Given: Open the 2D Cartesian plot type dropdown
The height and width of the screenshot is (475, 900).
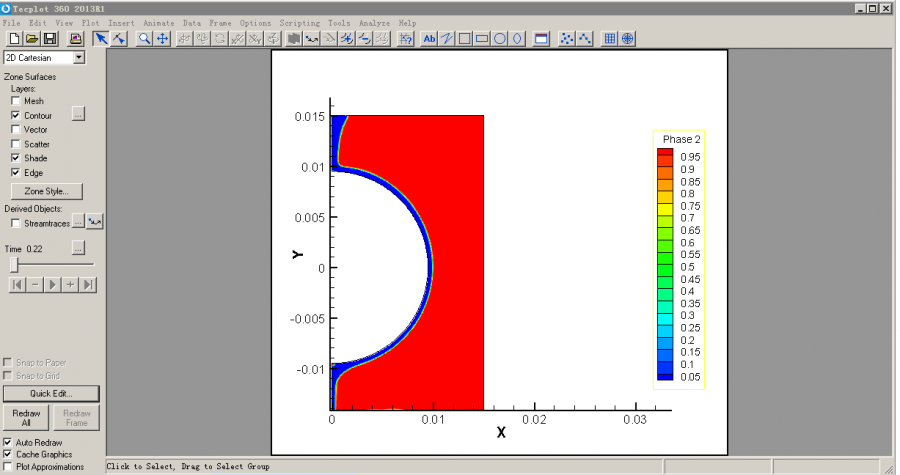Looking at the screenshot, I should [79, 58].
